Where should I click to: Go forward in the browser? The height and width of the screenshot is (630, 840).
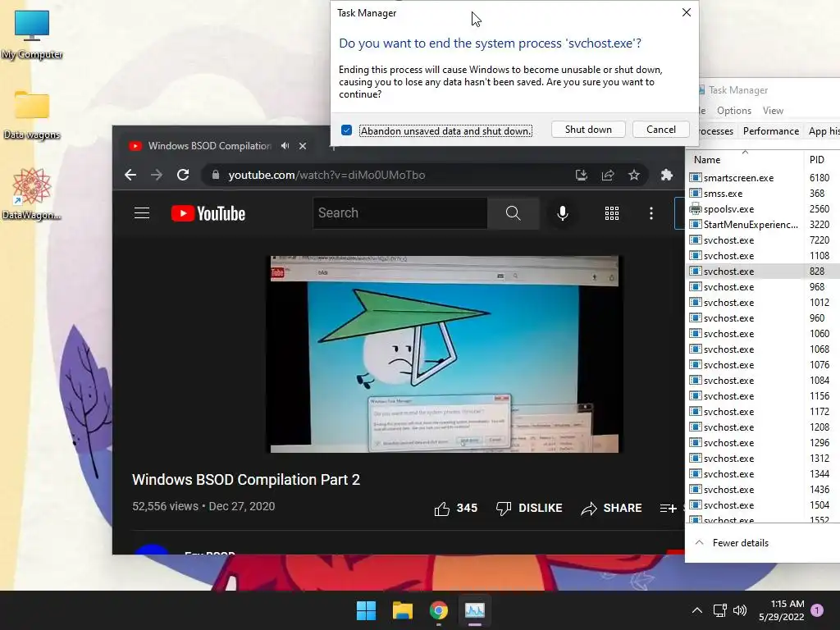157,175
